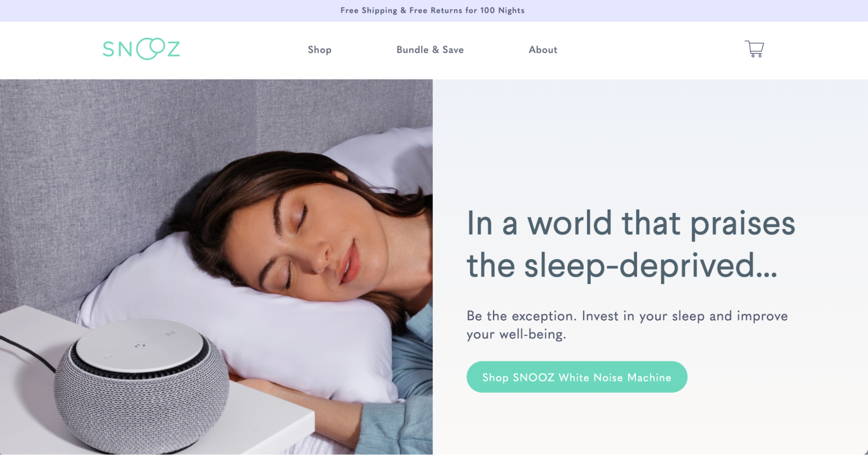The width and height of the screenshot is (868, 455).
Task: Open the shopping cart
Action: (754, 49)
